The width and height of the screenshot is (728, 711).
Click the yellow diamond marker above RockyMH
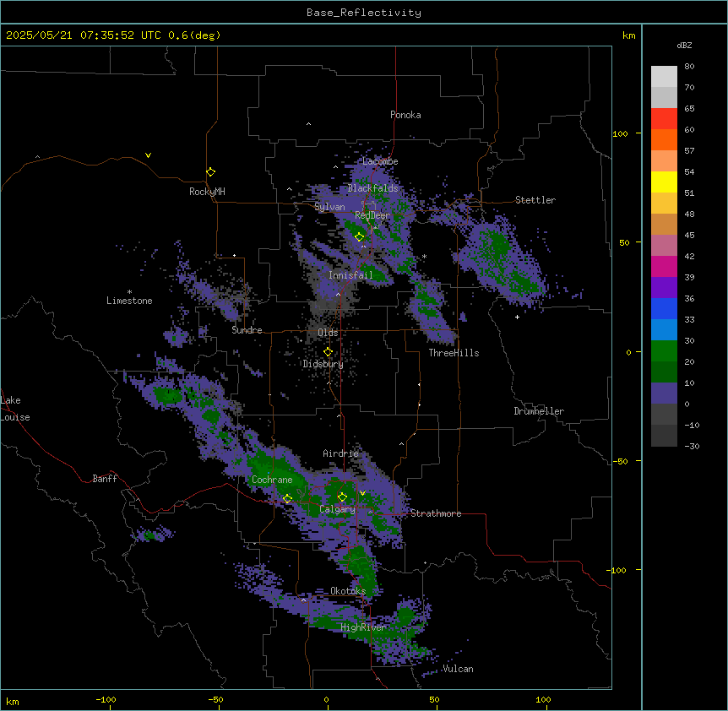(x=210, y=172)
